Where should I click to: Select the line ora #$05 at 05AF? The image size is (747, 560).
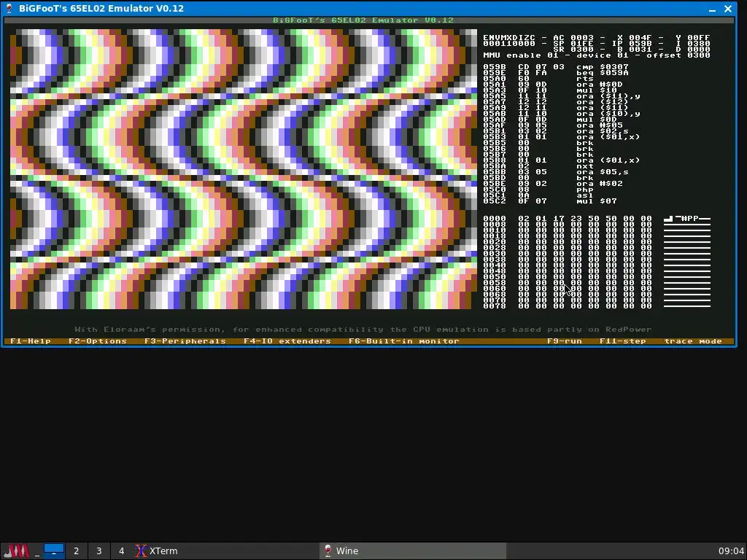pos(553,125)
